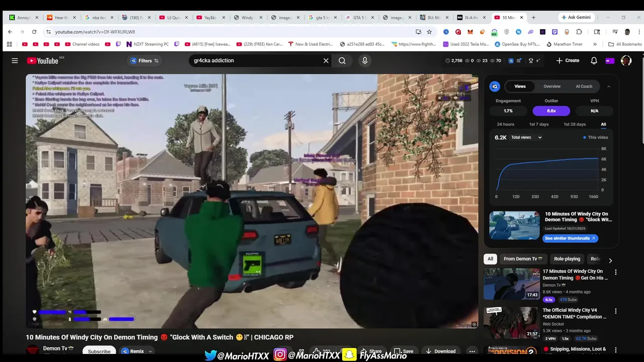Click the install app icon in address bar

tap(418, 32)
